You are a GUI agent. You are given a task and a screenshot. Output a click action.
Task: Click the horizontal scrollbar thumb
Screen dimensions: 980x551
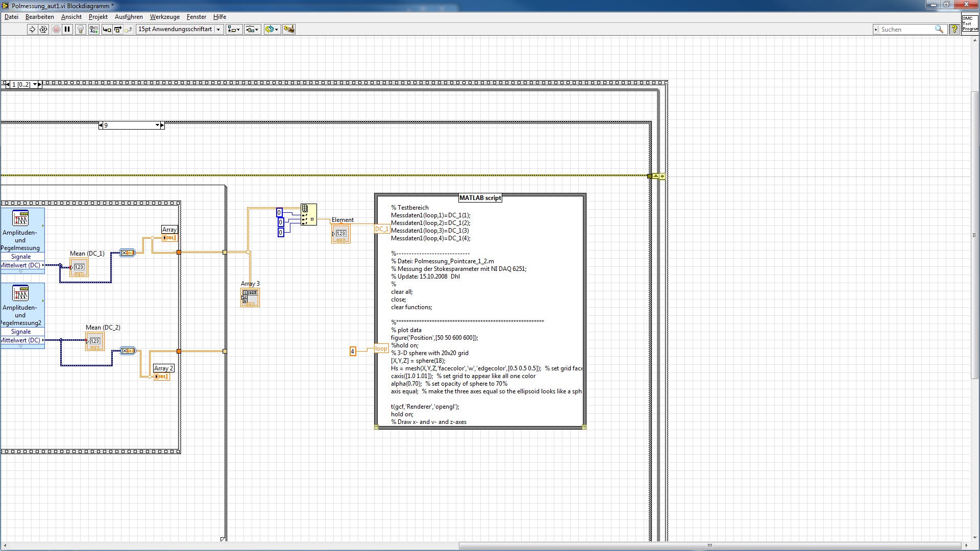pyautogui.click(x=709, y=546)
